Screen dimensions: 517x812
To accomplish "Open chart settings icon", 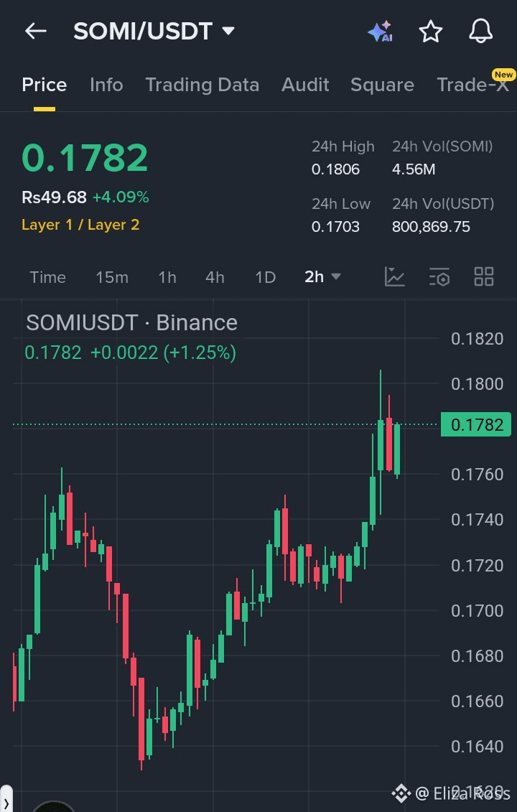I will tap(439, 276).
